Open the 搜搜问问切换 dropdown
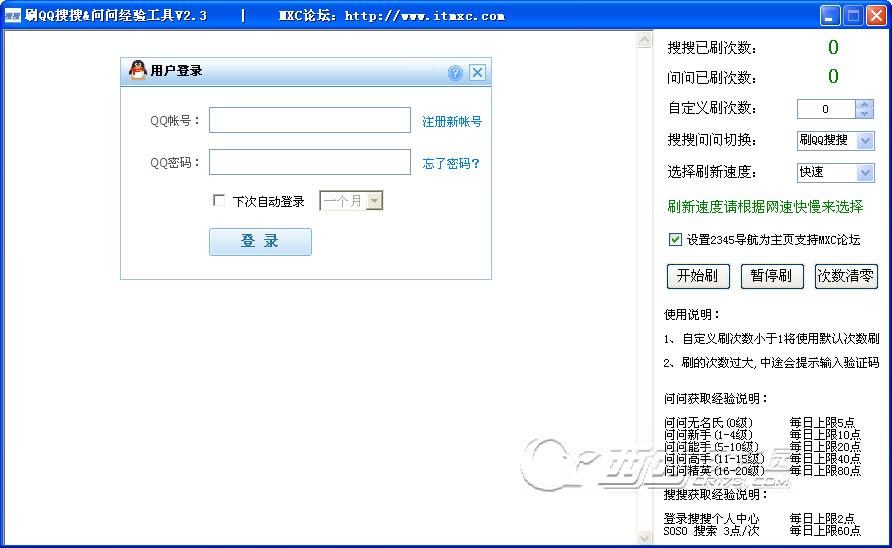The image size is (892, 548). (865, 140)
